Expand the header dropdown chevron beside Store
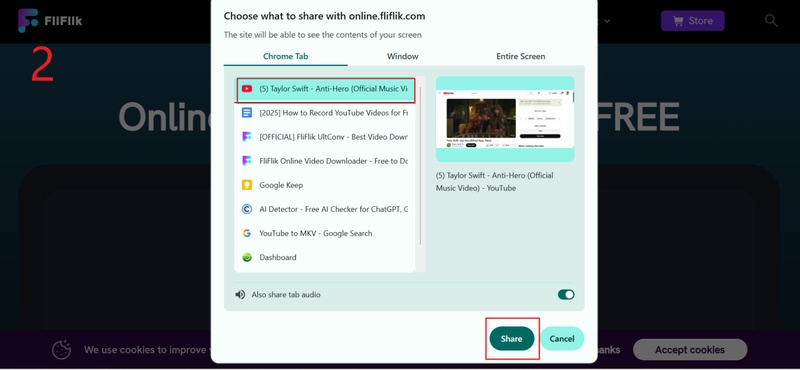 [607, 21]
